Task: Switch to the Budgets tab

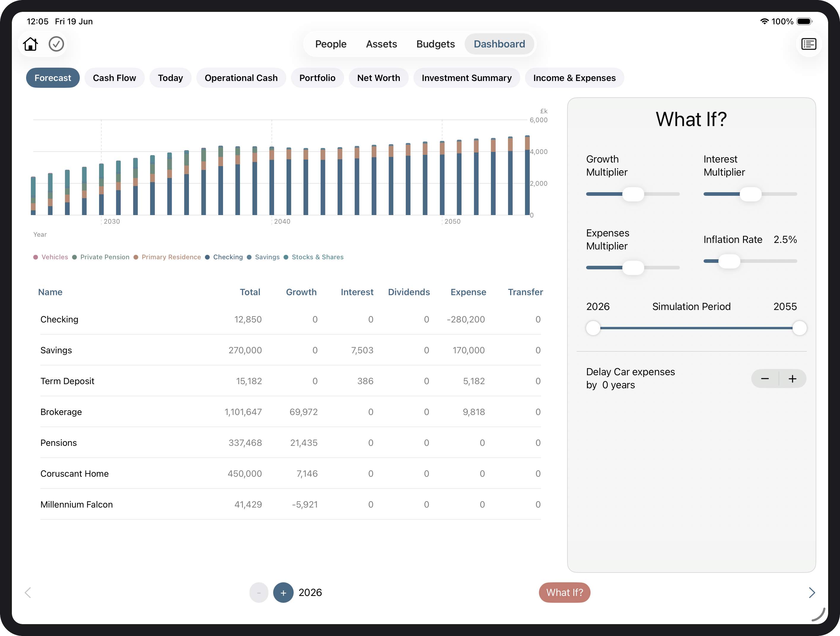Action: (x=435, y=44)
